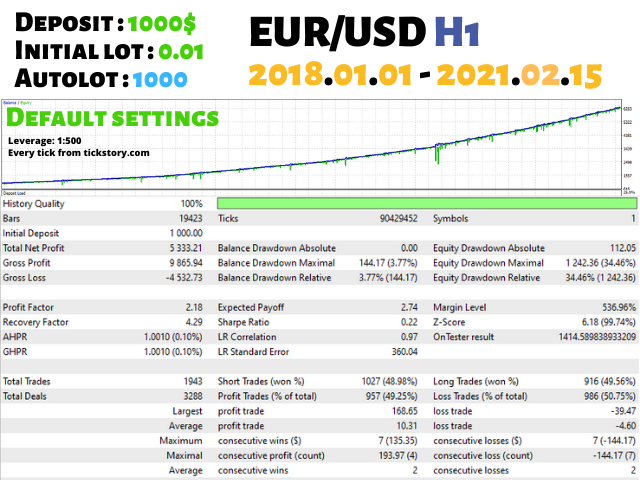
Task: Click the Expected Payoff value '2.74'
Action: [409, 307]
